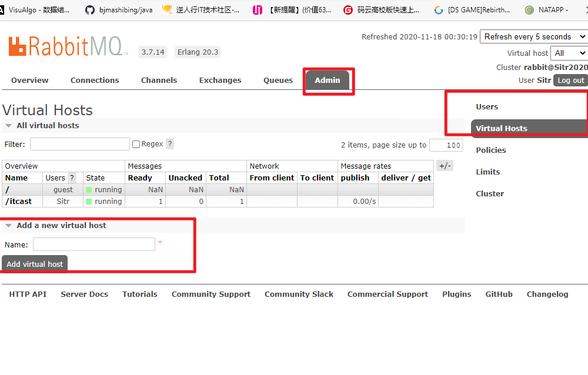This screenshot has height=375, width=588.
Task: Focus the Filter text field
Action: pos(80,144)
